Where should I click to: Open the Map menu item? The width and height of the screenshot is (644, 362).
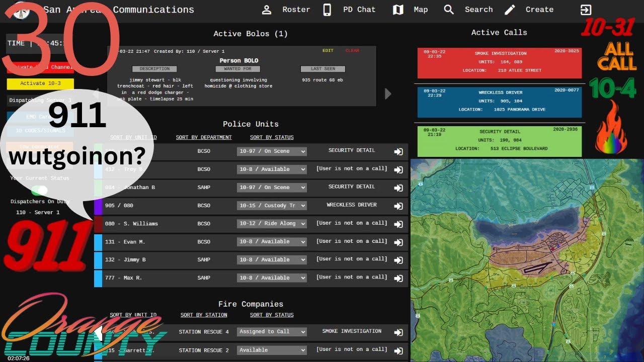click(x=421, y=10)
